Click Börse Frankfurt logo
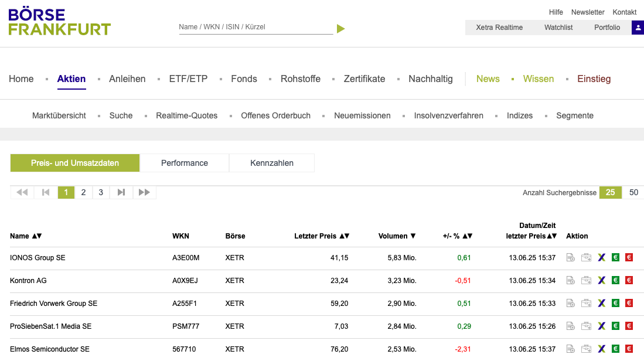 [60, 21]
